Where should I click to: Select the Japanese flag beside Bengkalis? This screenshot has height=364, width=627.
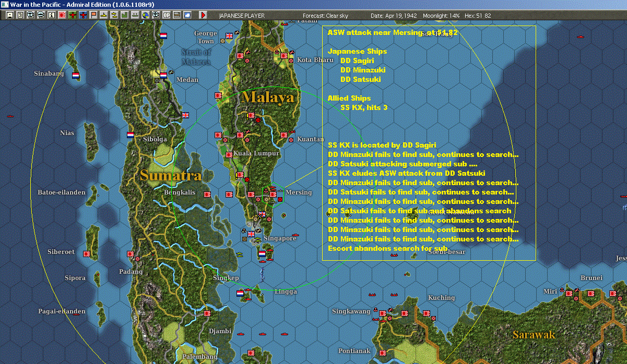(207, 195)
